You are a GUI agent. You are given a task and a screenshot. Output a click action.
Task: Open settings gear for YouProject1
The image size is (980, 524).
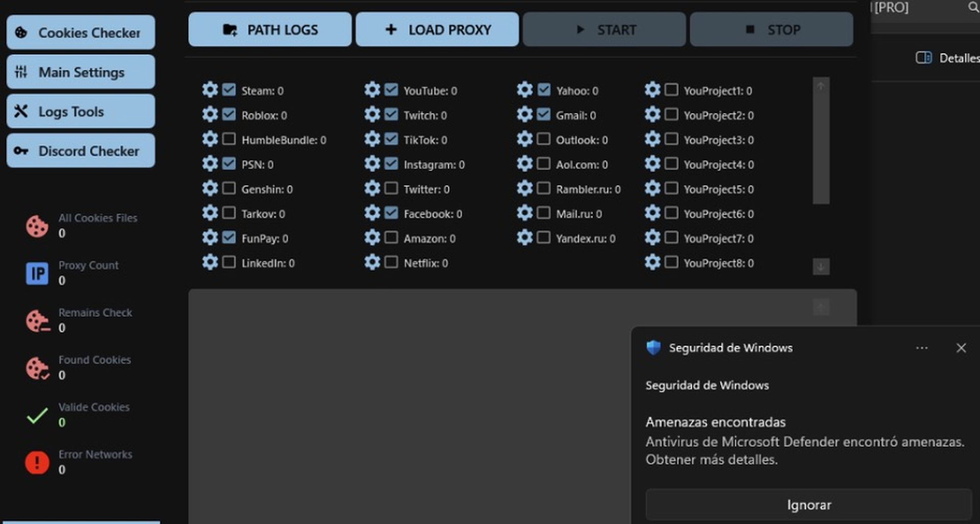click(x=652, y=90)
